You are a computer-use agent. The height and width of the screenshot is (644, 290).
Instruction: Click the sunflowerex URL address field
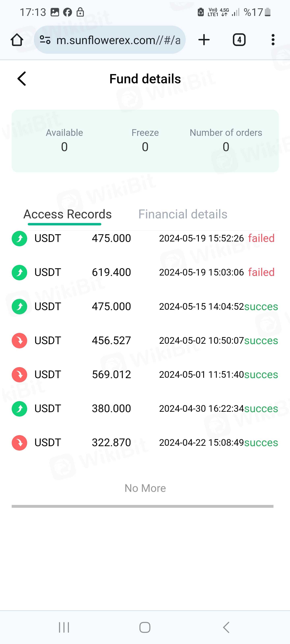click(118, 40)
